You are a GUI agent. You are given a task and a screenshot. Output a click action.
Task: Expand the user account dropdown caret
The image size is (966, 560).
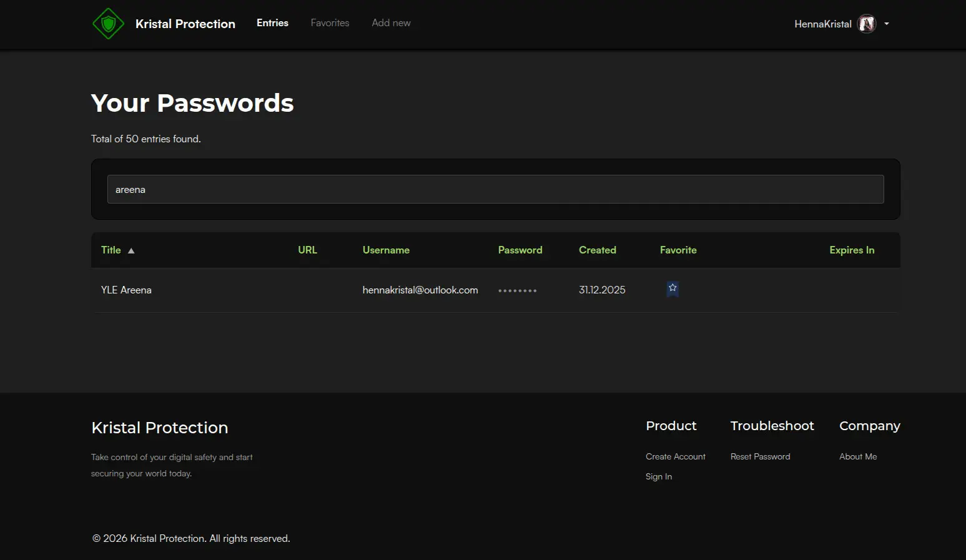click(x=886, y=24)
